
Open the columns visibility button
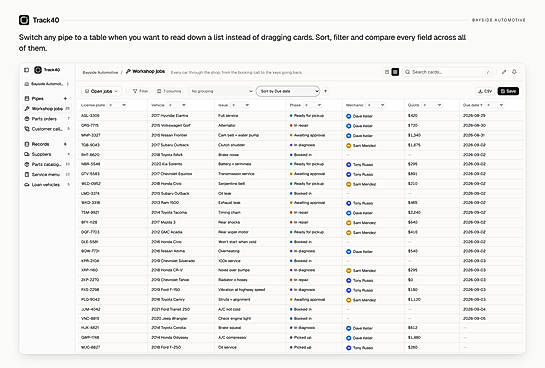pos(169,91)
